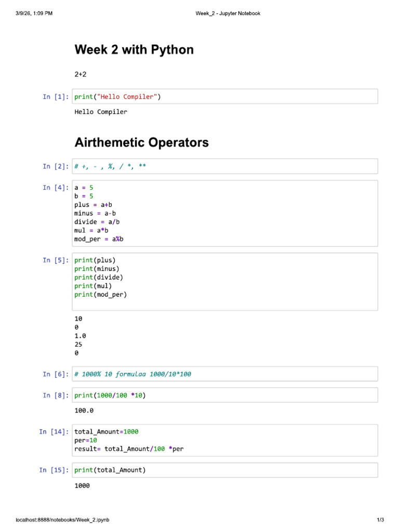Click the 'Week 2 with Python' heading
This screenshot has width=399, height=532.
(134, 50)
